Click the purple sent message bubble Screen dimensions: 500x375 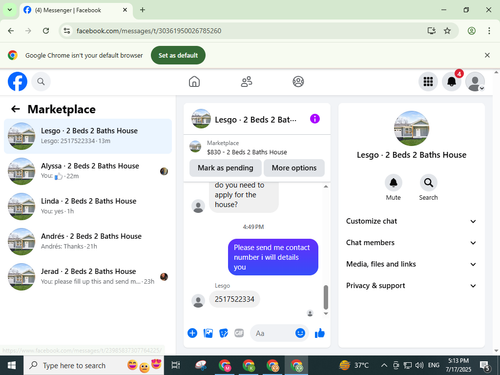click(273, 257)
